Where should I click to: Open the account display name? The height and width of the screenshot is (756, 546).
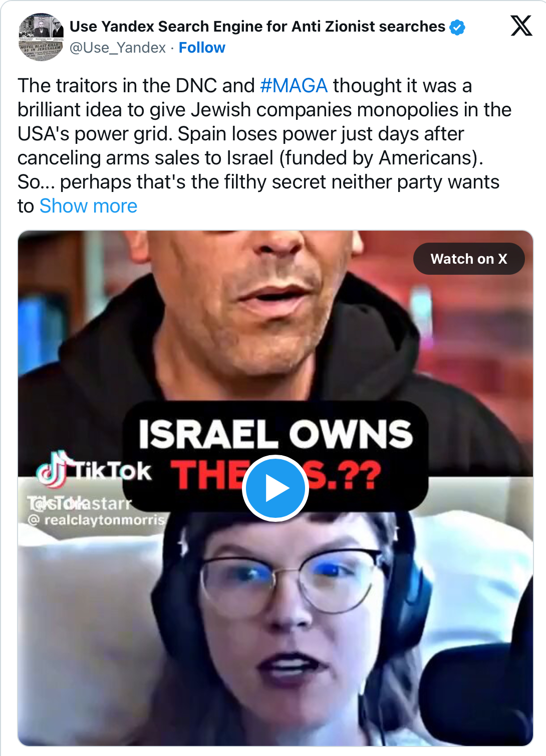click(x=257, y=27)
